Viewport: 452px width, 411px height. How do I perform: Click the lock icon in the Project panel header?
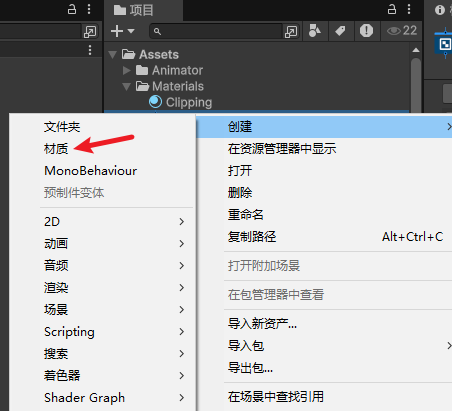point(392,9)
